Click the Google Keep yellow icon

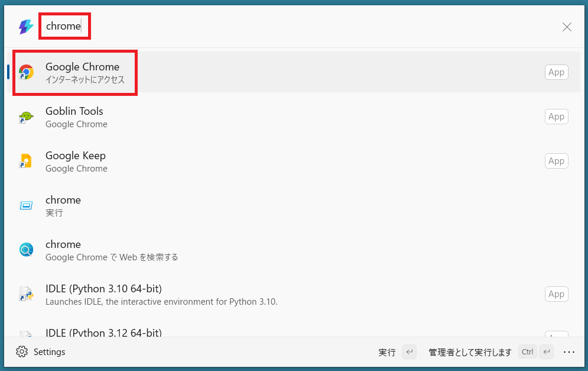(26, 161)
